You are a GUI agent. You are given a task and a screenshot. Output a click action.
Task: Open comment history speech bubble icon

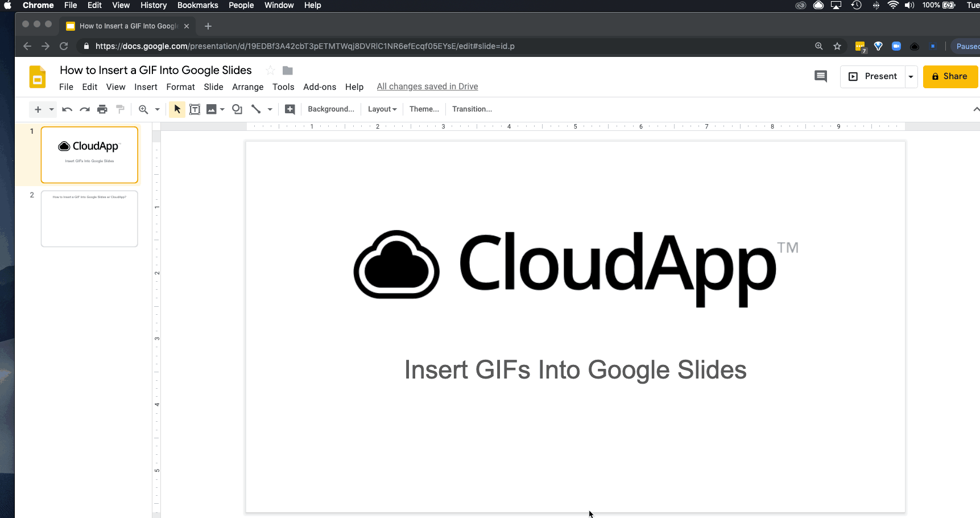pyautogui.click(x=820, y=76)
